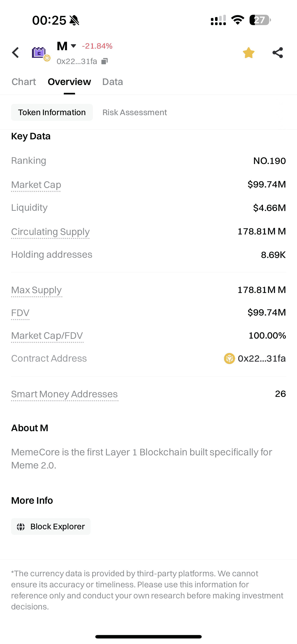
Task: Copy the 0x22...31fa address in header
Action: (x=105, y=61)
